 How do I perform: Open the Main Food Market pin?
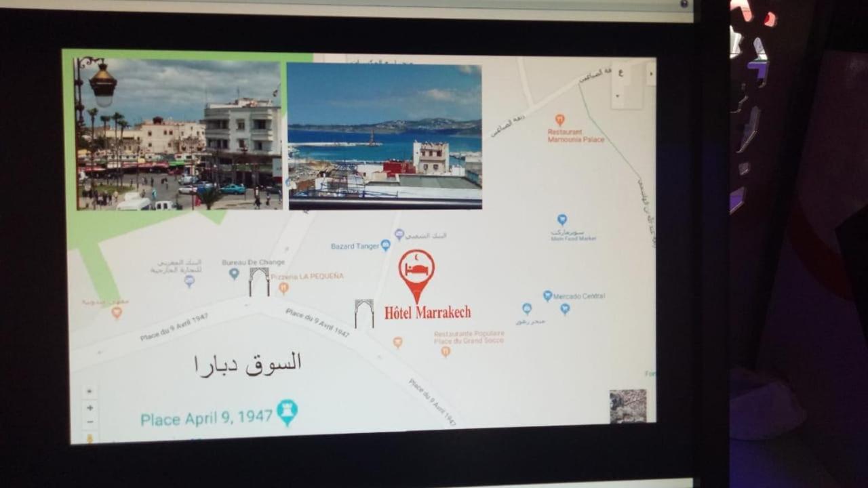coord(561,220)
